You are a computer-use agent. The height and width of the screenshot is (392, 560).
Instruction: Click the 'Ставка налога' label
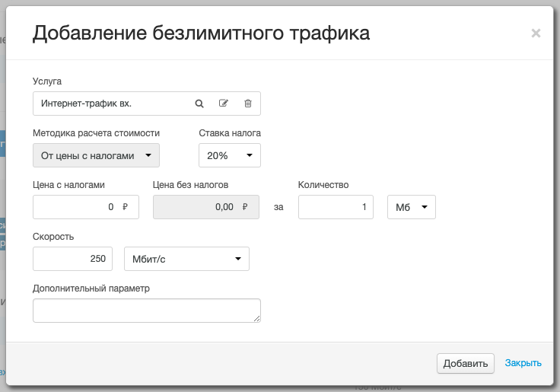[230, 133]
